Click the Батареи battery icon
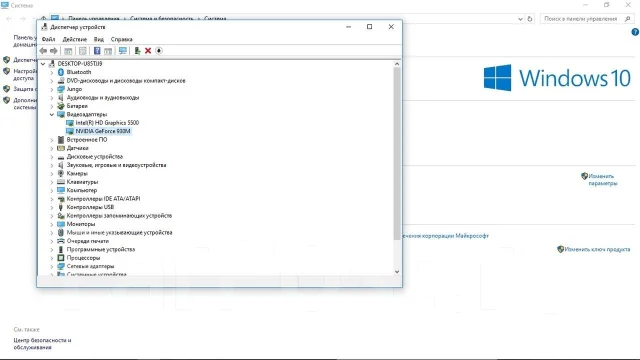The width and height of the screenshot is (640, 360). 61,106
